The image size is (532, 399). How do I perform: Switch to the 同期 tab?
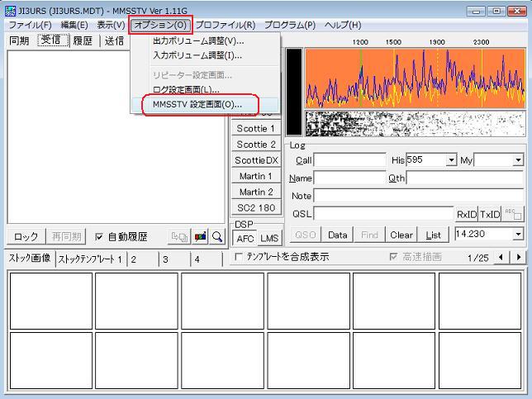pyautogui.click(x=19, y=40)
